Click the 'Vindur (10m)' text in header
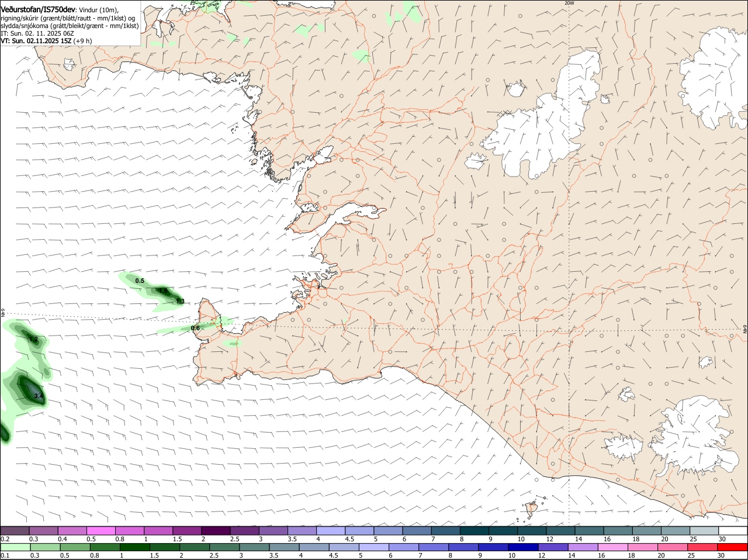This screenshot has width=748, height=560. point(99,10)
